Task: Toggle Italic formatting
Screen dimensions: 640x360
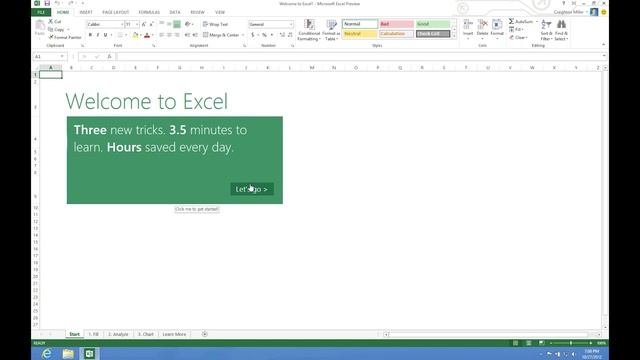Action: (98, 35)
